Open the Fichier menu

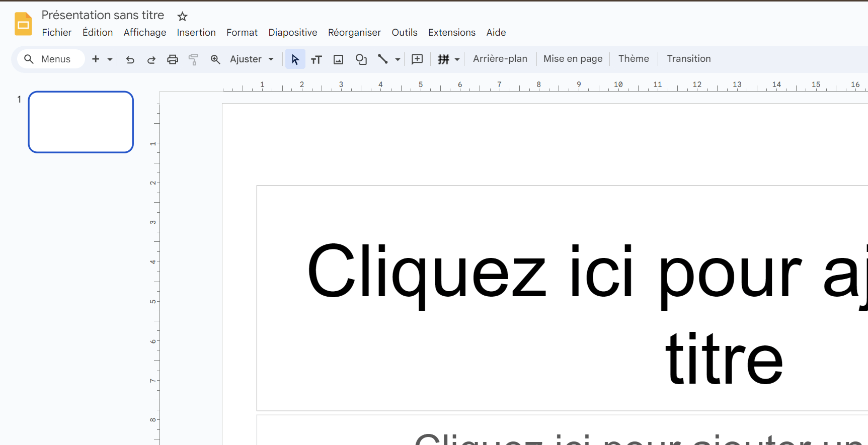[x=57, y=33]
